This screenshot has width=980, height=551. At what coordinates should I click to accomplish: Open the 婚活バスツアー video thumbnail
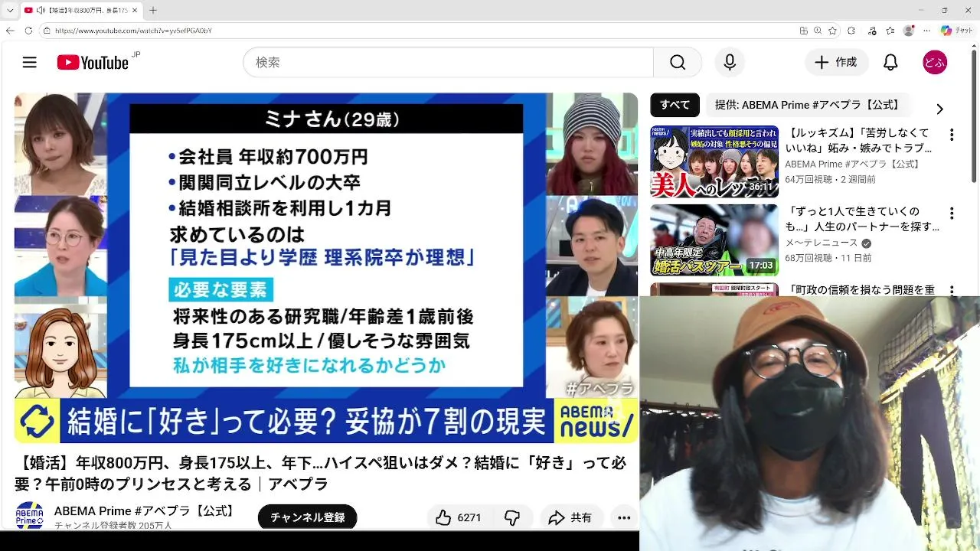[714, 240]
